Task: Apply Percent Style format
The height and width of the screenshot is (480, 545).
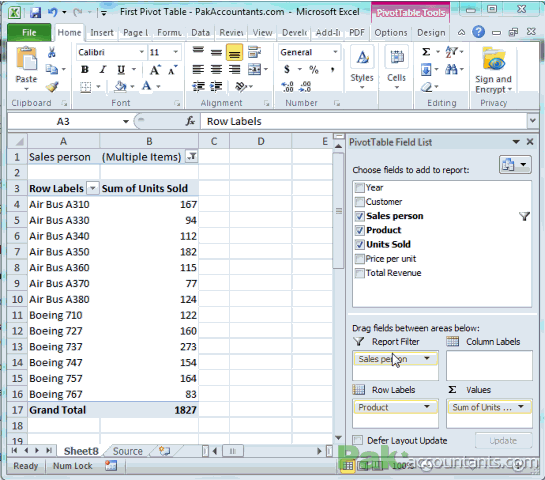Action: coord(314,70)
